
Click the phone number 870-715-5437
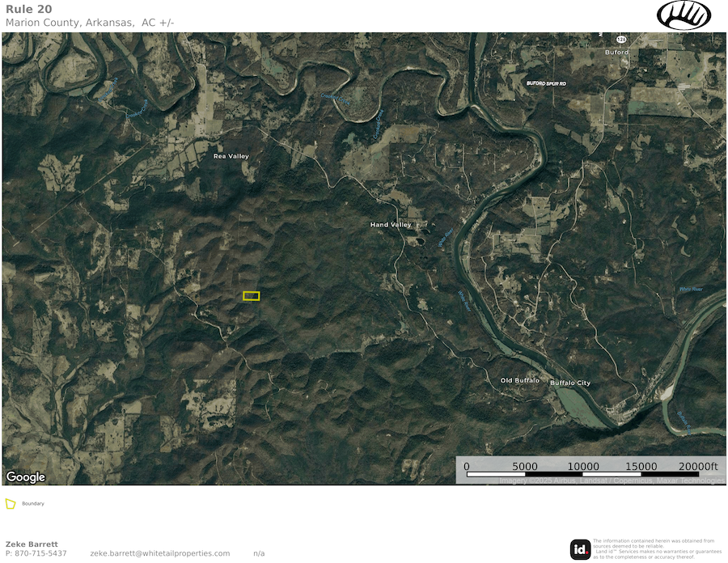pyautogui.click(x=40, y=553)
